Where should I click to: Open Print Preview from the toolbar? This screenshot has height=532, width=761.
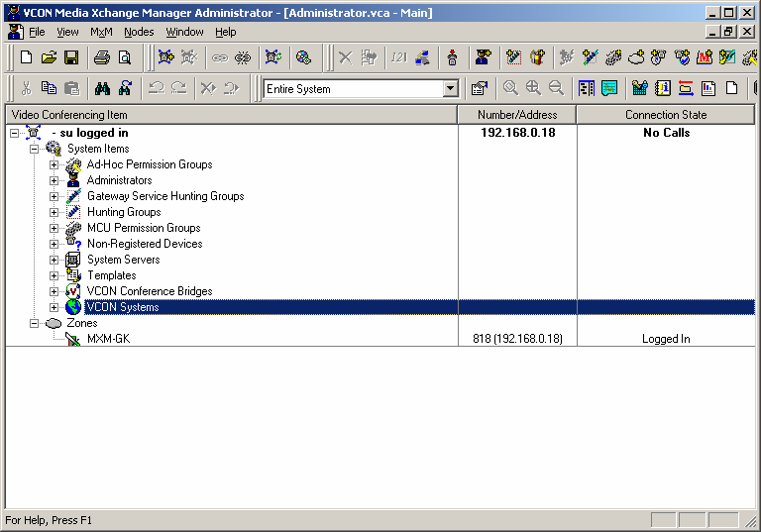click(125, 57)
